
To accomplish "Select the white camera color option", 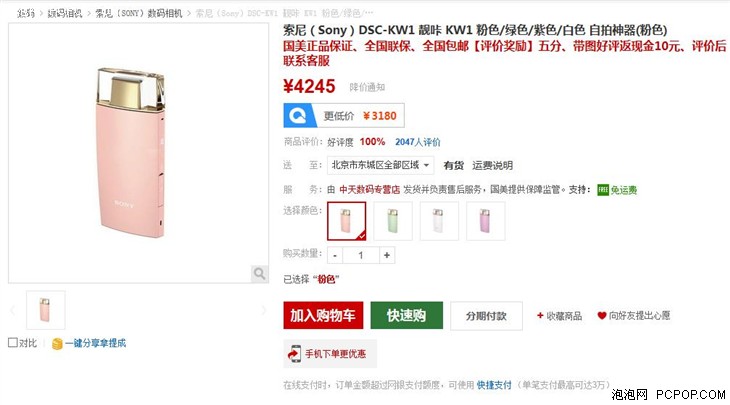I will click(439, 221).
